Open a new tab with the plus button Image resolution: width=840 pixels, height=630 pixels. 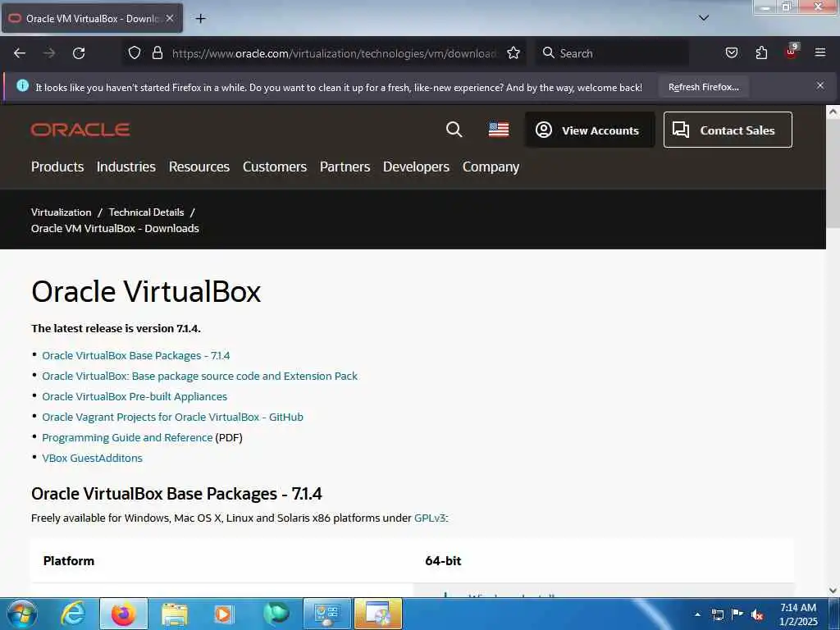coord(200,19)
